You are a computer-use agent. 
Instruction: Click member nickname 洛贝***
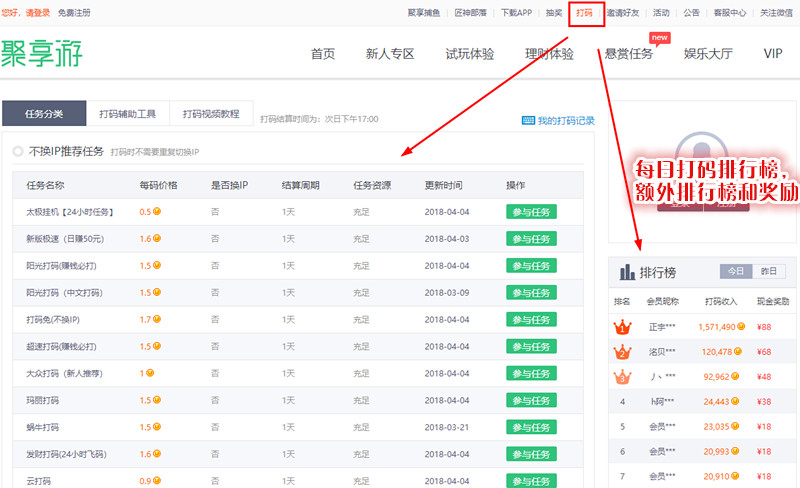coord(662,352)
